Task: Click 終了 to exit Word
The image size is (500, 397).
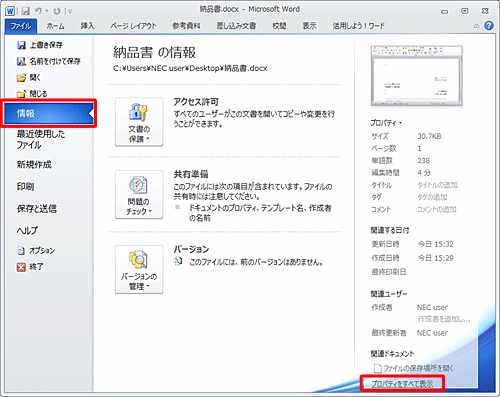Action: click(30, 267)
